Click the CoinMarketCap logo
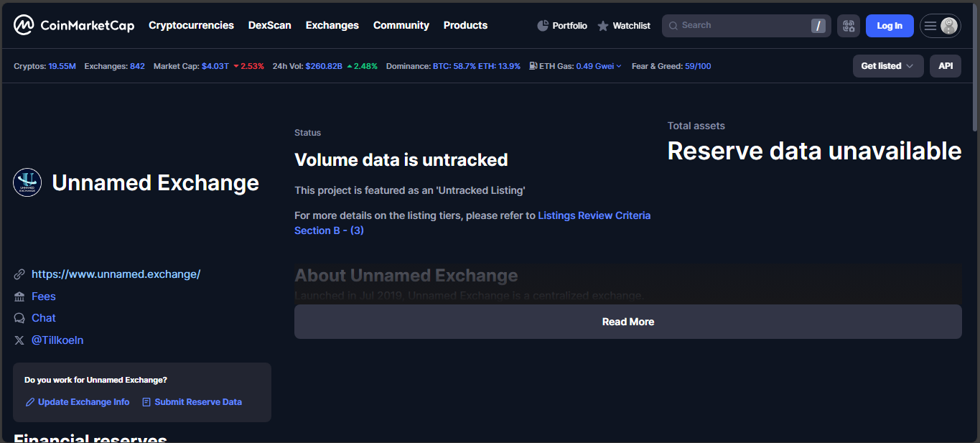The height and width of the screenshot is (443, 980). (73, 25)
